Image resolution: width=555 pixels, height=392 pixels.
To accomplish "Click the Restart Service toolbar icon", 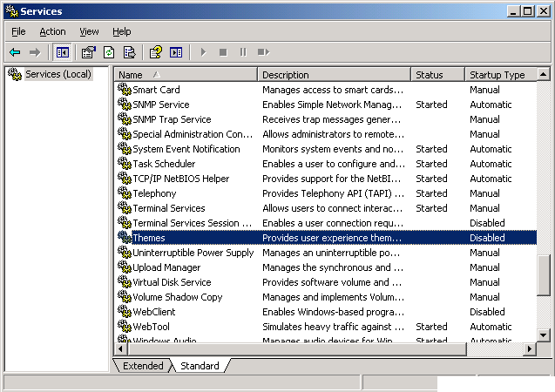I will [263, 52].
